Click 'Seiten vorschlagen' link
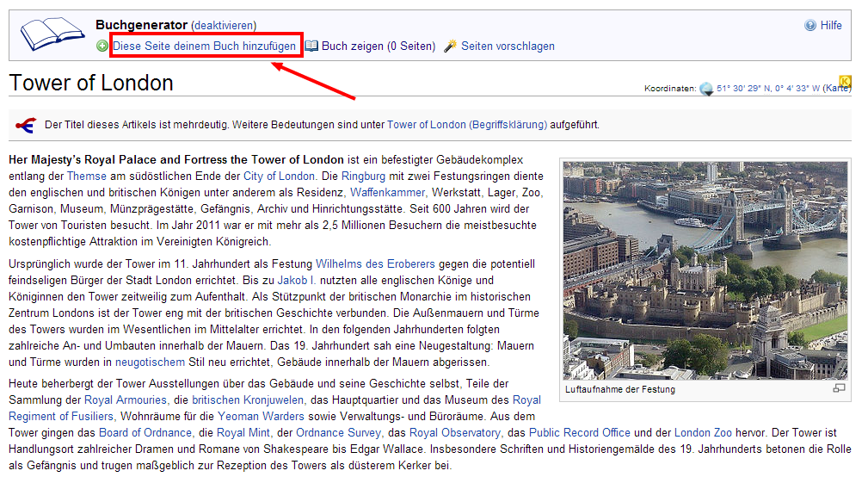868x477 pixels. pos(508,46)
